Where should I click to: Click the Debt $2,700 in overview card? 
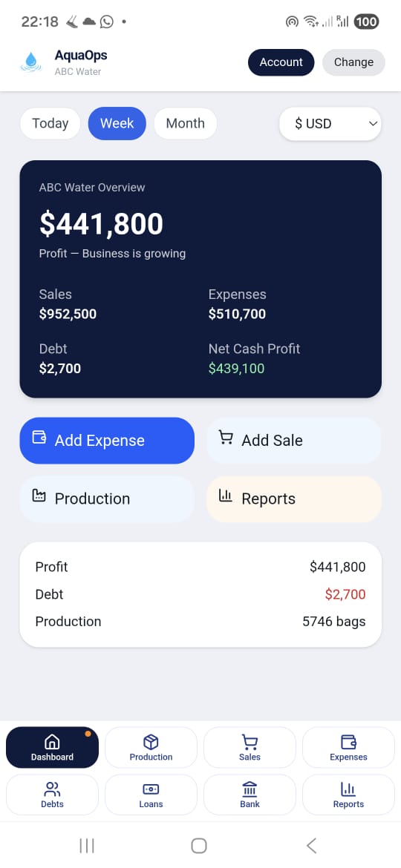point(60,369)
